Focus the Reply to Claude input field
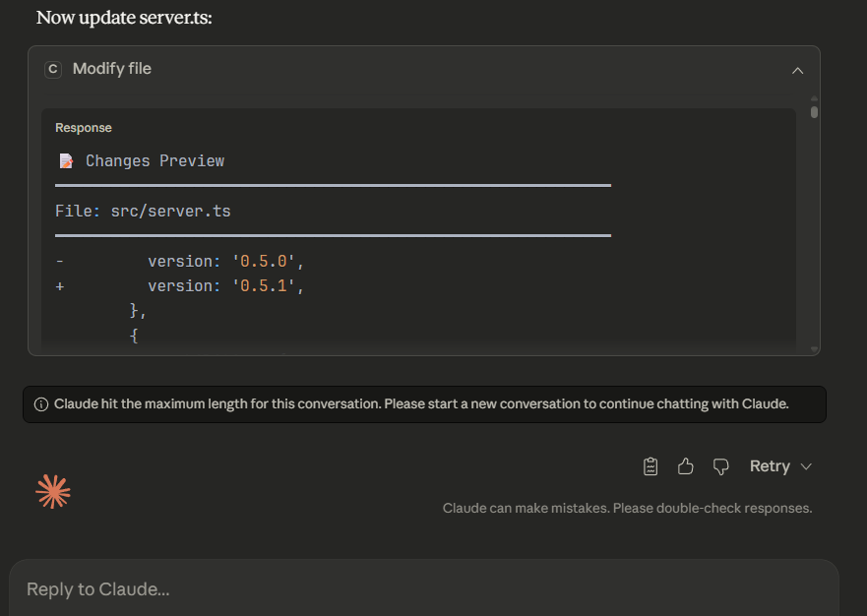The image size is (867, 616). tap(423, 589)
